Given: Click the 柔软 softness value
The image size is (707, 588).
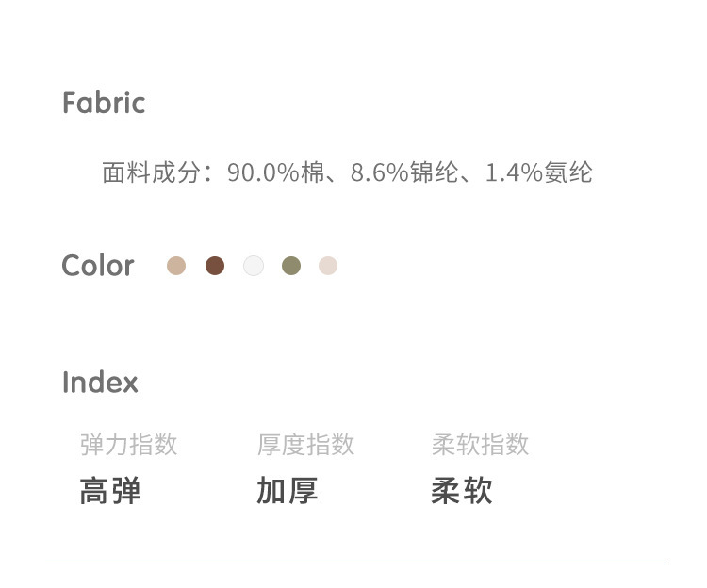Looking at the screenshot, I should click(x=462, y=491).
